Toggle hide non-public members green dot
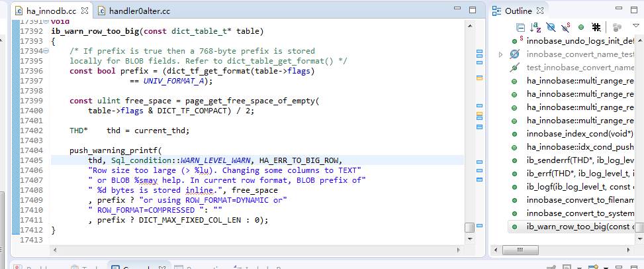The image size is (644, 269). coord(580,28)
